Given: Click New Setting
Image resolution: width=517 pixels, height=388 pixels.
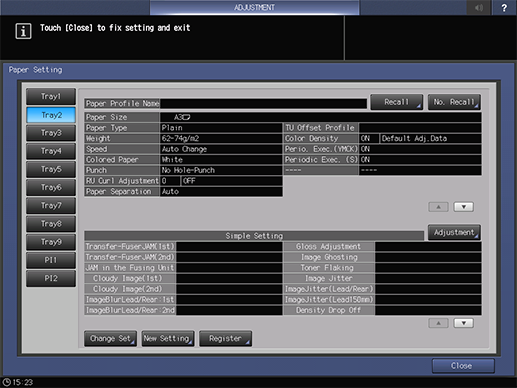Looking at the screenshot, I should coord(168,339).
